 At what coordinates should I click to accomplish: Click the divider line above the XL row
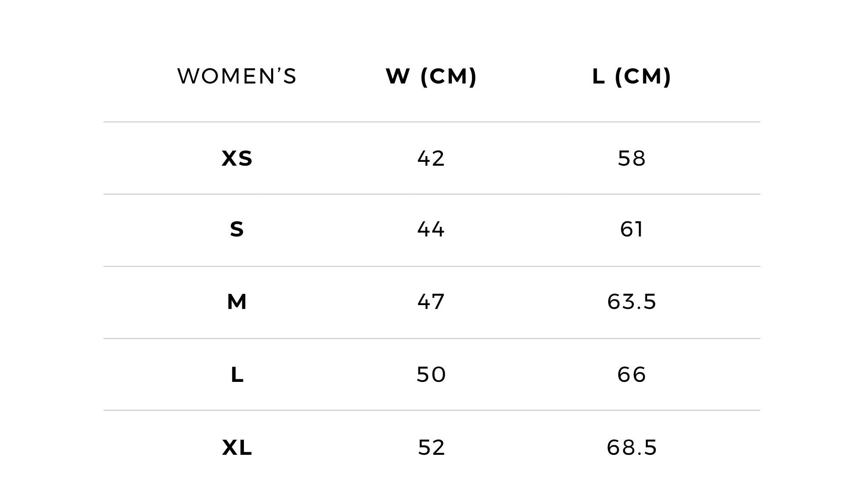432,410
